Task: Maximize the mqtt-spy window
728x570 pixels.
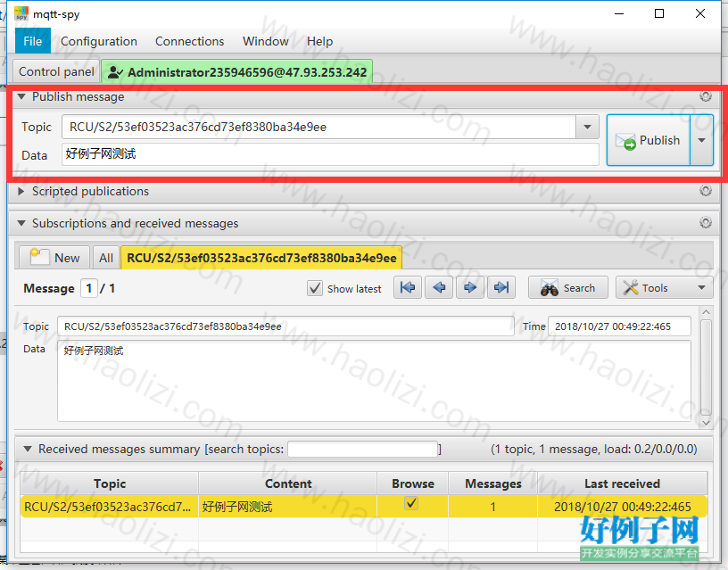Action: point(658,13)
